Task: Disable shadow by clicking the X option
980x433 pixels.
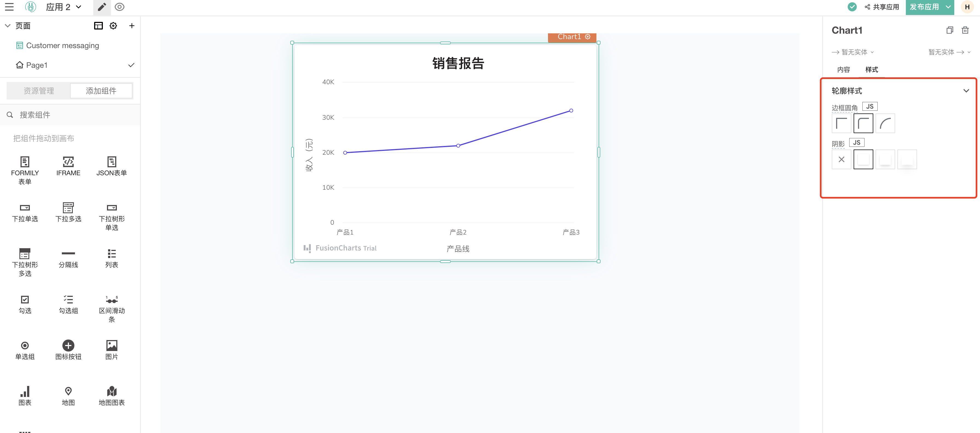Action: (x=841, y=159)
